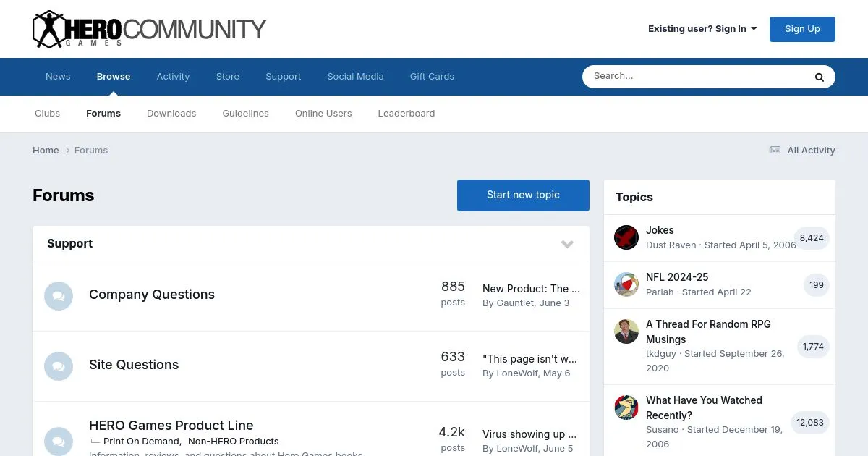Go to the Store menu item
Image resolution: width=868 pixels, height=456 pixels.
(x=228, y=76)
